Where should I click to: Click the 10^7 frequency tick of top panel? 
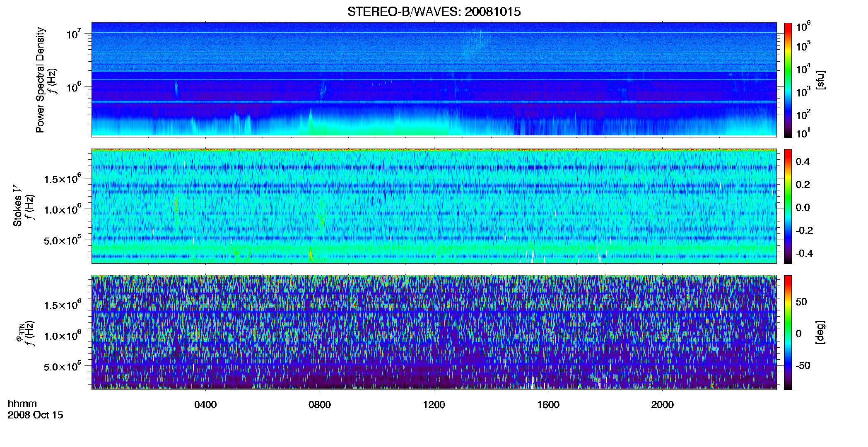tap(74, 34)
